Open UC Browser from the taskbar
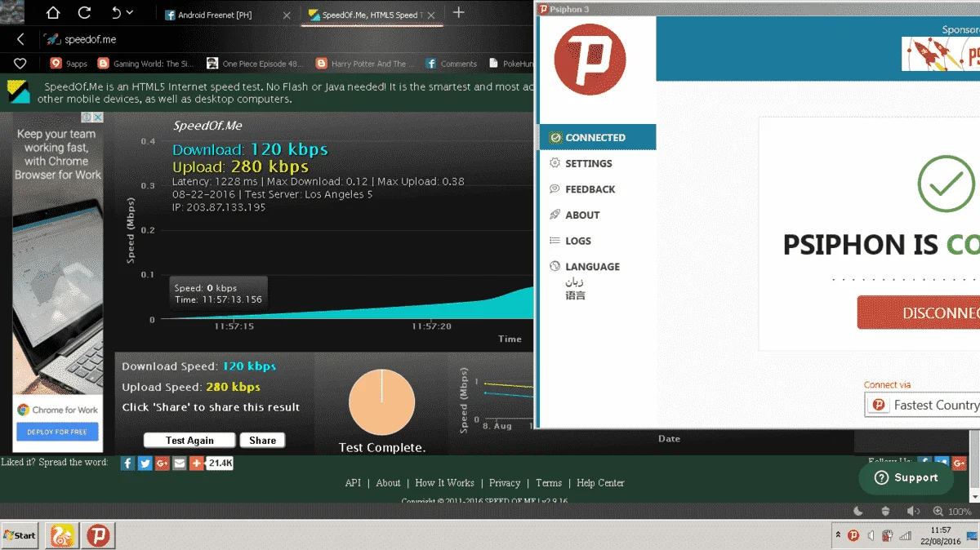This screenshot has width=980, height=550. (x=63, y=535)
